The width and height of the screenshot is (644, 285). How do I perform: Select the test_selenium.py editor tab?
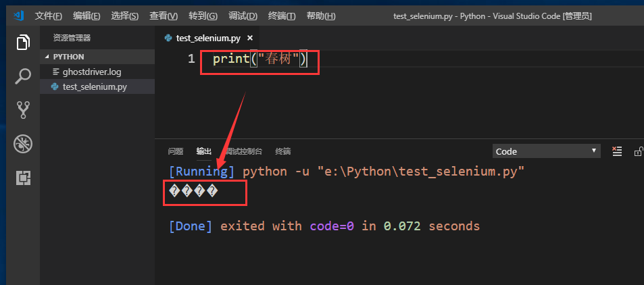[x=207, y=38]
